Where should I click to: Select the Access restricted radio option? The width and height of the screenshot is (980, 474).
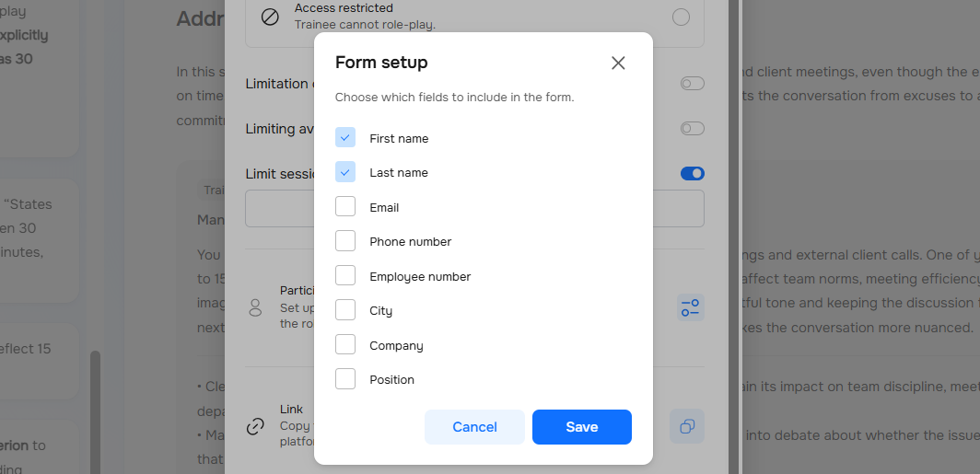point(681,17)
